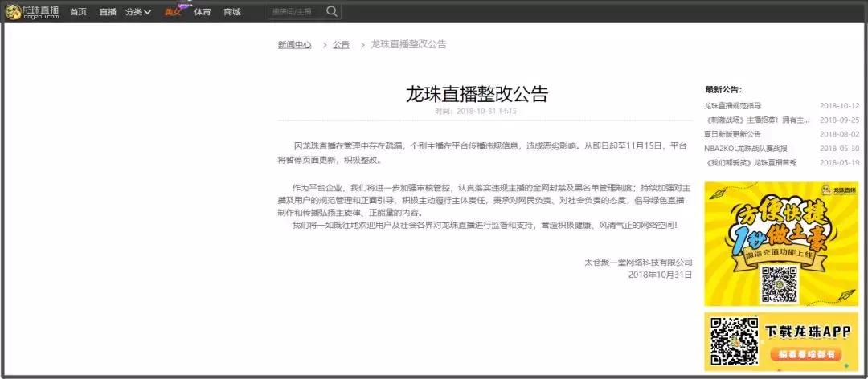Open the 美女 nav item

tap(173, 11)
